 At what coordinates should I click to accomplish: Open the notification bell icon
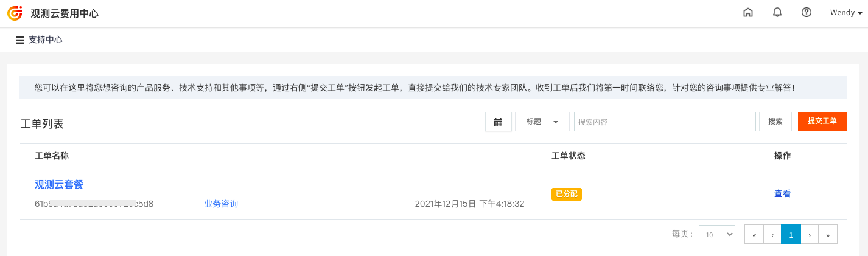pyautogui.click(x=777, y=13)
